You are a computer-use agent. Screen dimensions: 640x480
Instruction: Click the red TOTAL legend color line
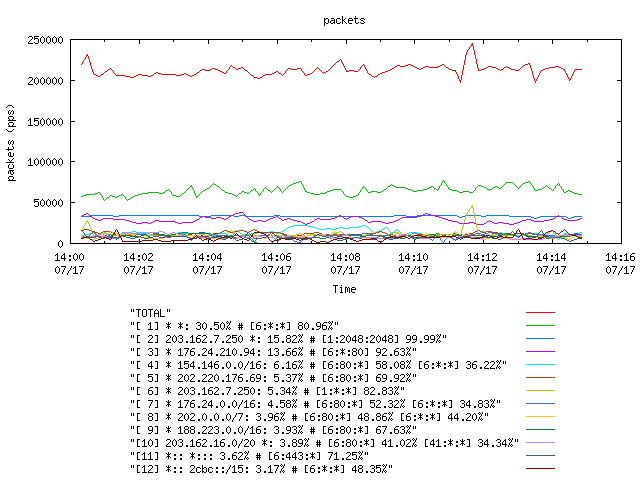pos(540,313)
